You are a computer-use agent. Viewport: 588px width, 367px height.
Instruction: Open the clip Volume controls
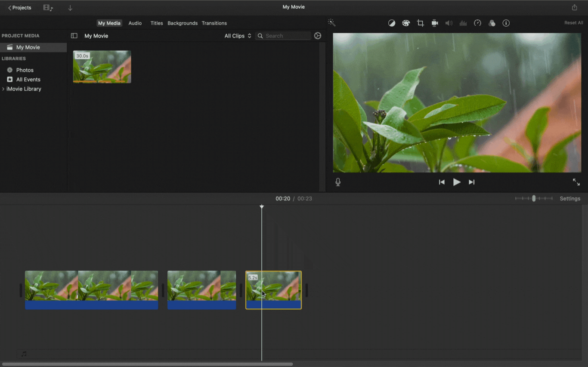click(449, 23)
